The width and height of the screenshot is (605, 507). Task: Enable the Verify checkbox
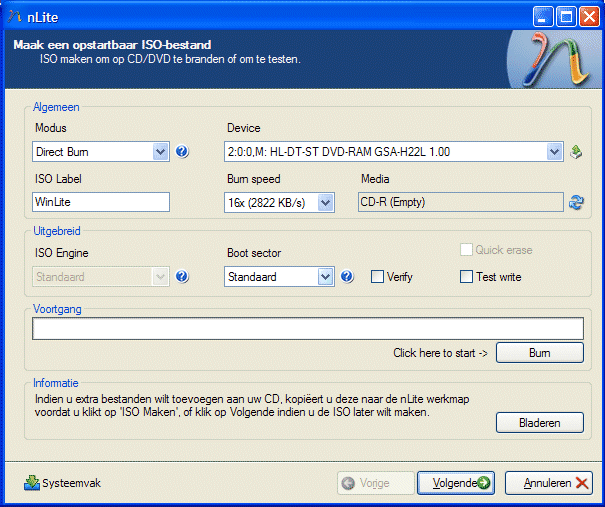pos(377,277)
